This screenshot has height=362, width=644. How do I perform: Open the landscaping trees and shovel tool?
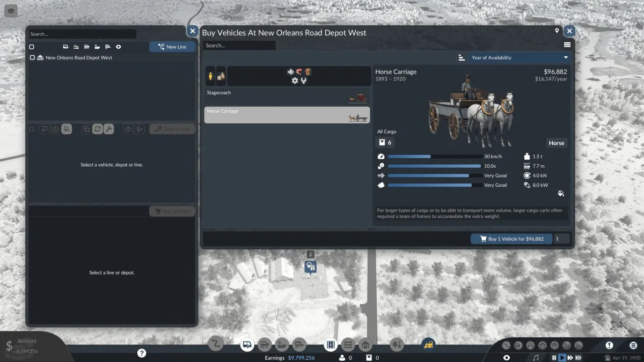[x=397, y=345]
